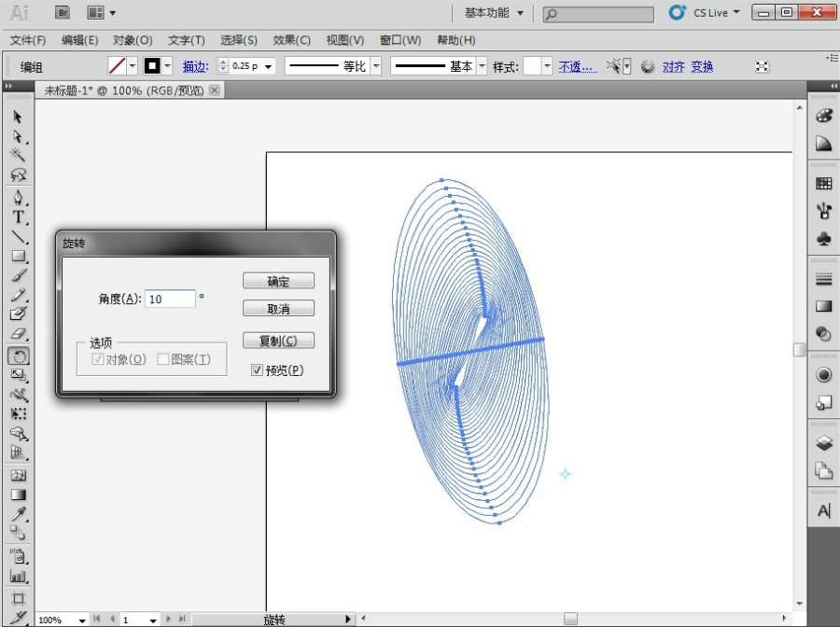Toggle the 图案(T) pattern checkbox

(x=163, y=359)
